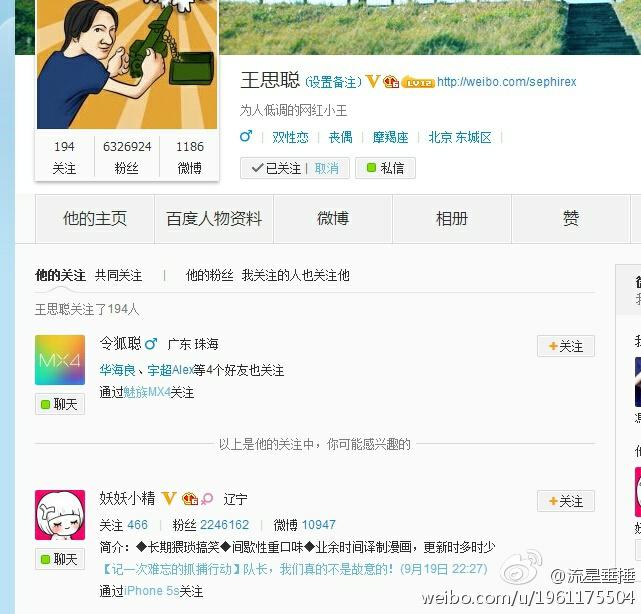Click the male gender icon under the bio
The width and height of the screenshot is (641, 614).
click(x=246, y=136)
